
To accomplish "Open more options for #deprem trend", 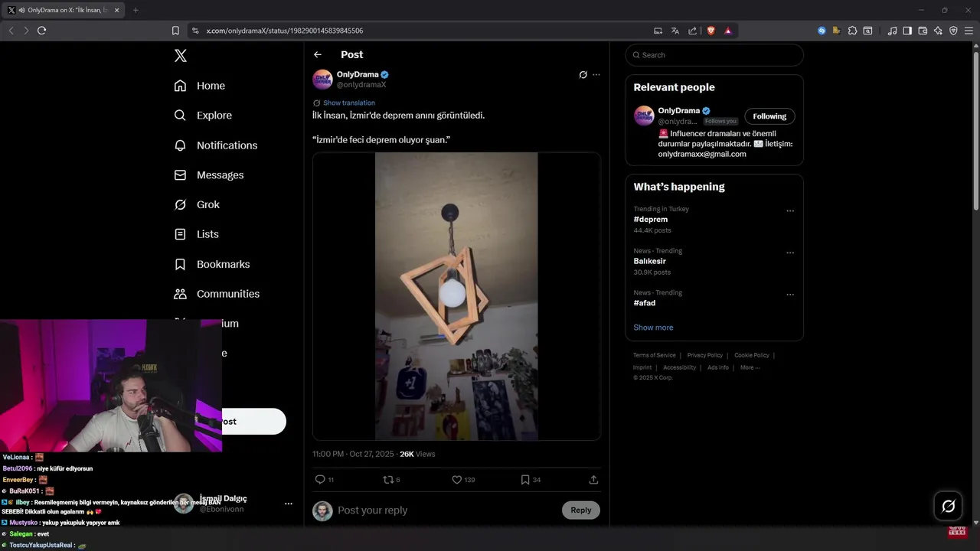I will (x=790, y=211).
